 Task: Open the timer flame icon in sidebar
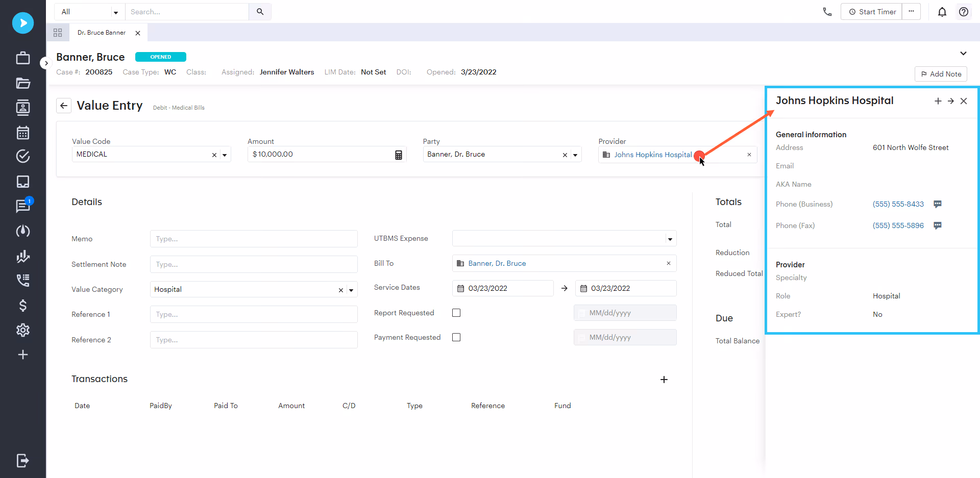coord(23,231)
